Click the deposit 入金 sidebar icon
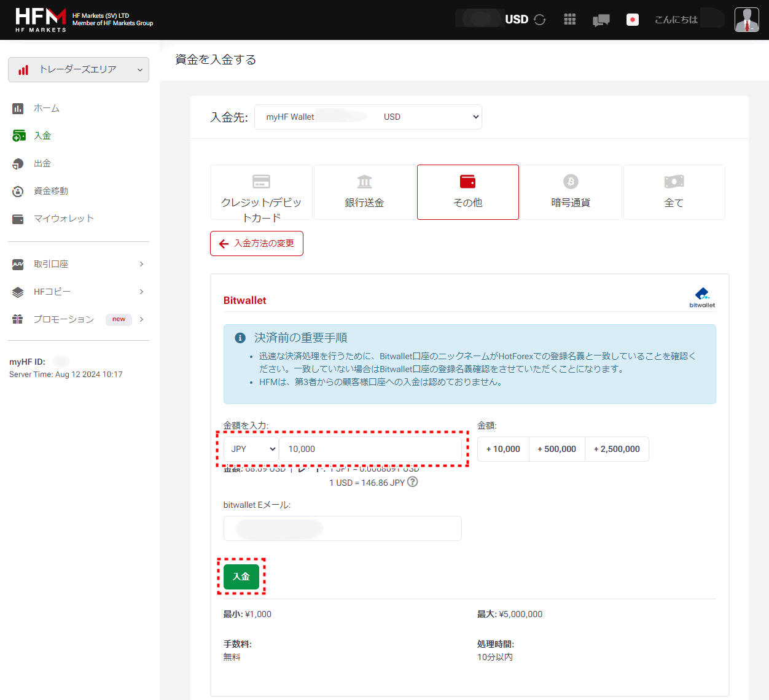 pos(18,136)
